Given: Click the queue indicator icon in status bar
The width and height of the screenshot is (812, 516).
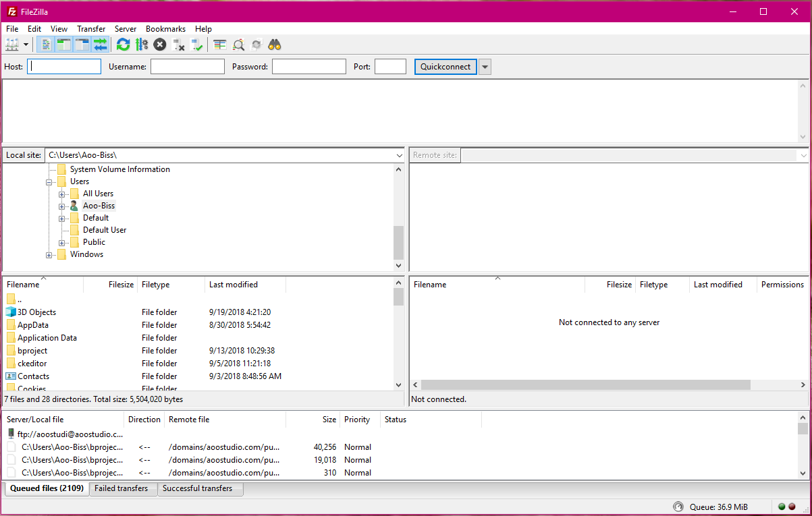Looking at the screenshot, I should [x=678, y=507].
